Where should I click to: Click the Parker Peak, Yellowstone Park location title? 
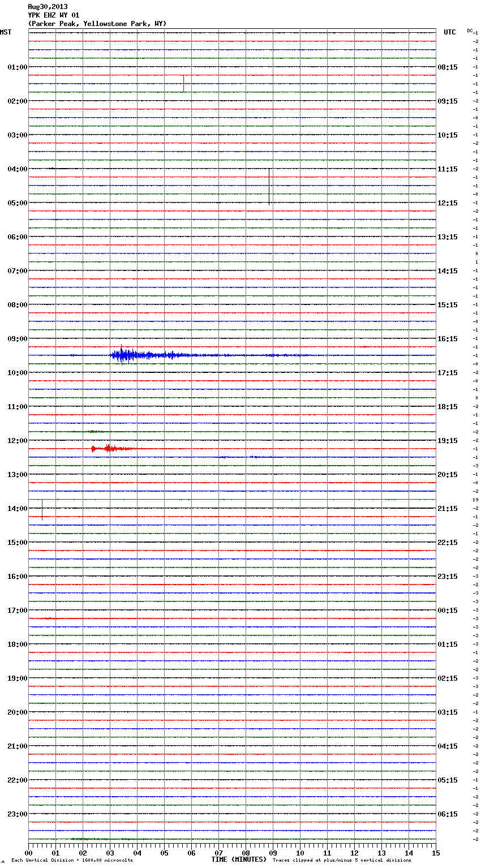point(97,24)
